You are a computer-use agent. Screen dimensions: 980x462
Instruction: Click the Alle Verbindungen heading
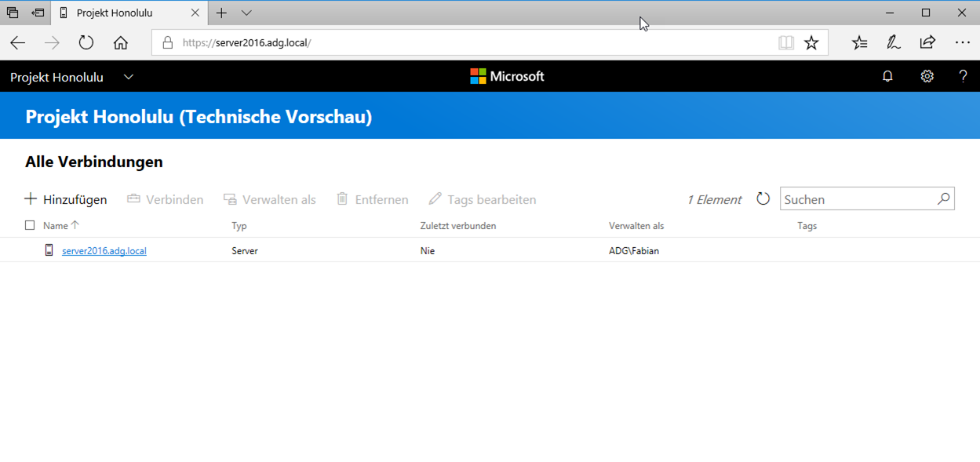pos(94,162)
